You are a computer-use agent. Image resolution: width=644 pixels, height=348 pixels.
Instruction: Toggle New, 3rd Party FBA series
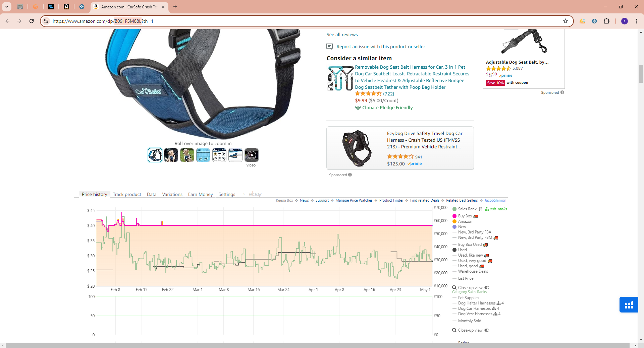(x=472, y=232)
